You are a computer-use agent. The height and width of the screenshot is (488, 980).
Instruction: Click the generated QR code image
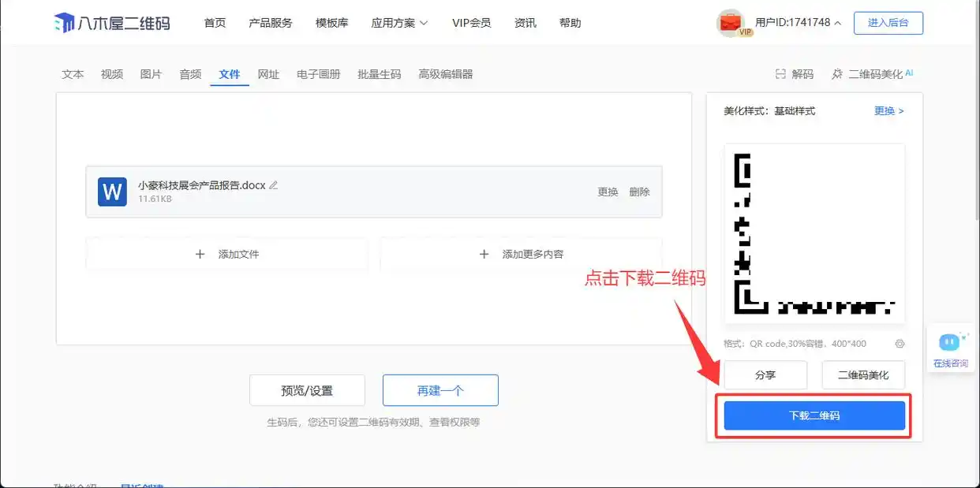pos(814,233)
